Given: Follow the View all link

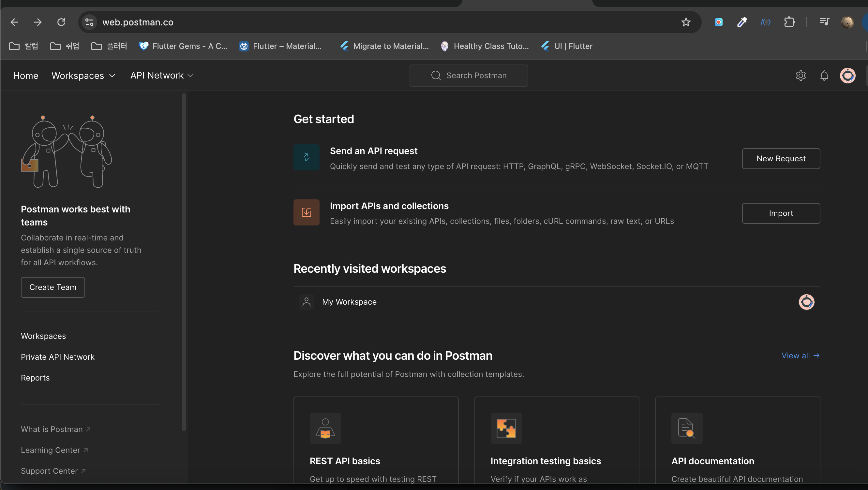Looking at the screenshot, I should tap(800, 356).
